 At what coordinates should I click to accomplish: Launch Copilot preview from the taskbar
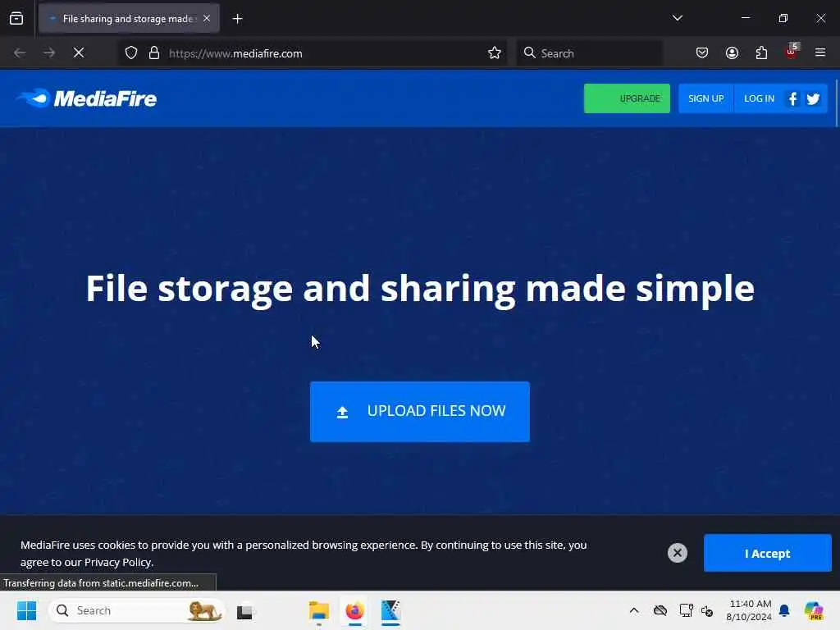(x=814, y=610)
